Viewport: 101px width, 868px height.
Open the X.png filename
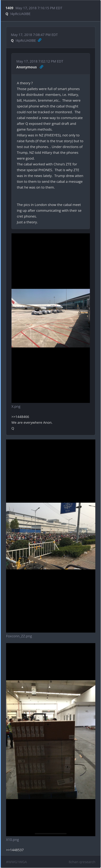16,406
